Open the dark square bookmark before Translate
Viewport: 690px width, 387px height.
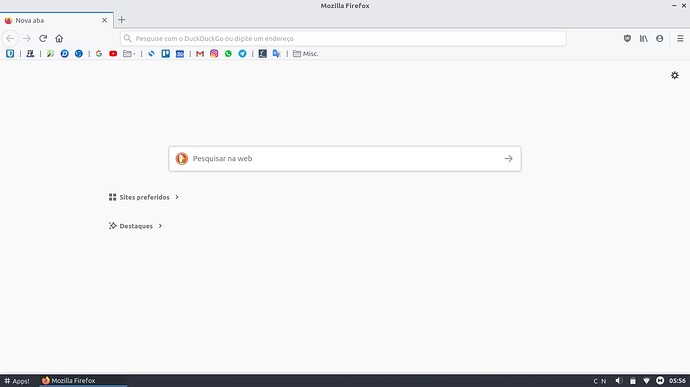[262, 54]
